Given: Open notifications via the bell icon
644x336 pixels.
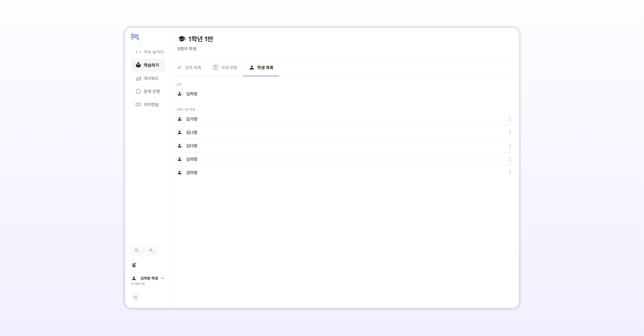Looking at the screenshot, I should [134, 265].
